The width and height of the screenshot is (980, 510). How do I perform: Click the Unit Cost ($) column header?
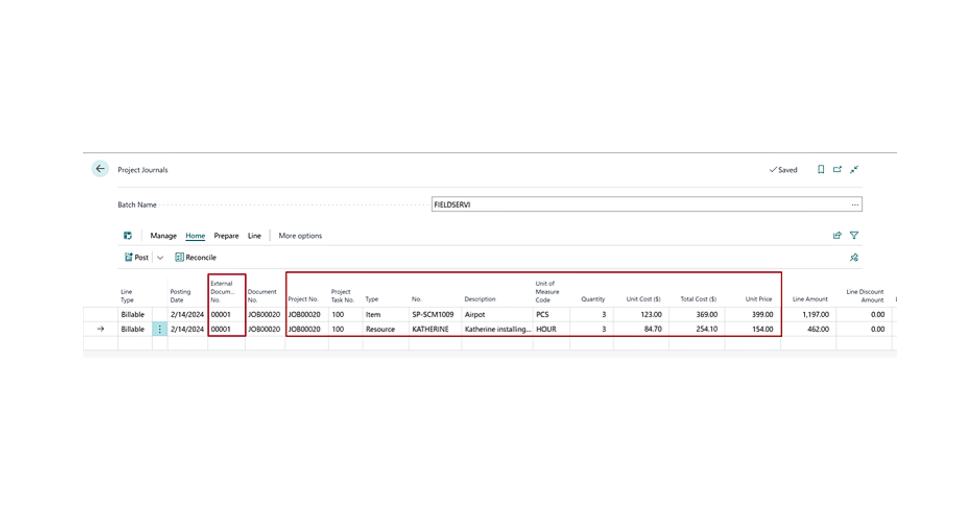pos(643,299)
